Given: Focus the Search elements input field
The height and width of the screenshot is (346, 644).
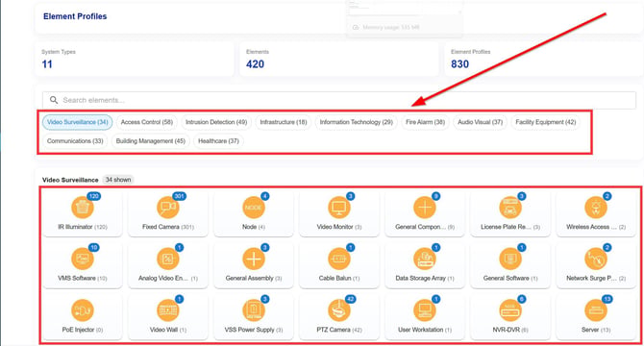Looking at the screenshot, I should click(339, 100).
